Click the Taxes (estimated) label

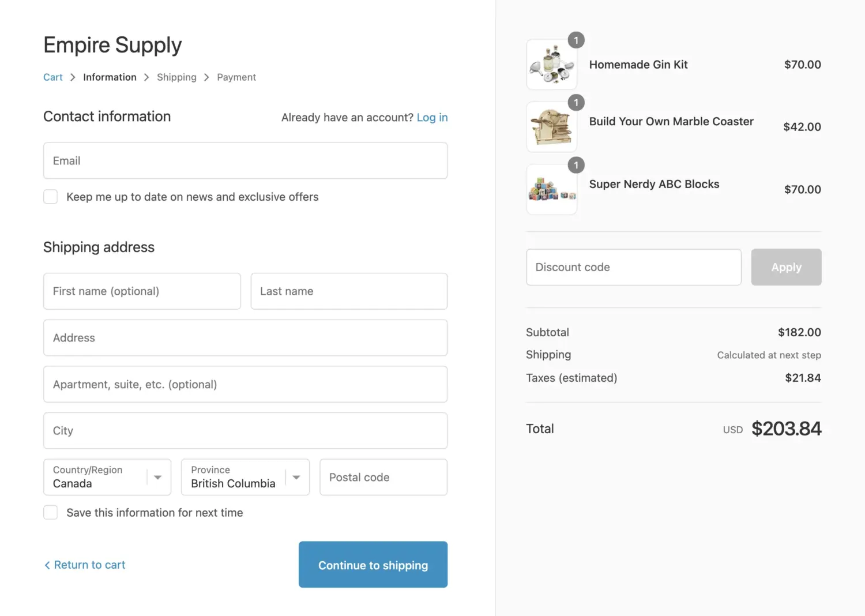571,378
